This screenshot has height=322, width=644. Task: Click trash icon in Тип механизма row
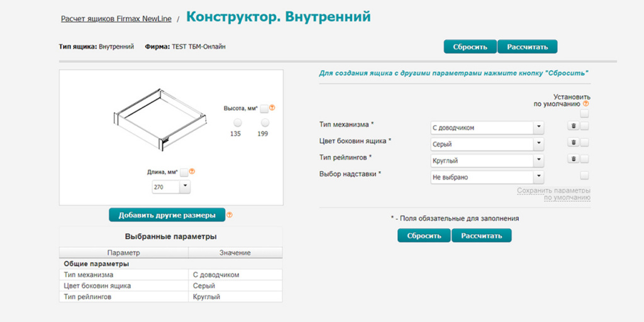tap(573, 126)
